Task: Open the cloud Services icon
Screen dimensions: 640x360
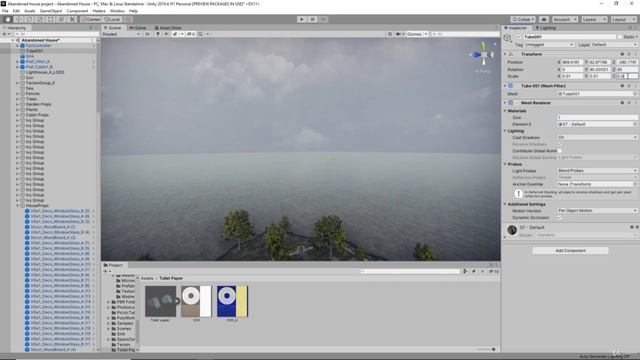Action: (x=544, y=19)
